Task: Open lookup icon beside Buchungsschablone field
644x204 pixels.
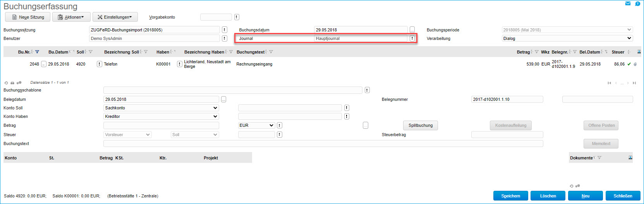Action: pos(367,90)
